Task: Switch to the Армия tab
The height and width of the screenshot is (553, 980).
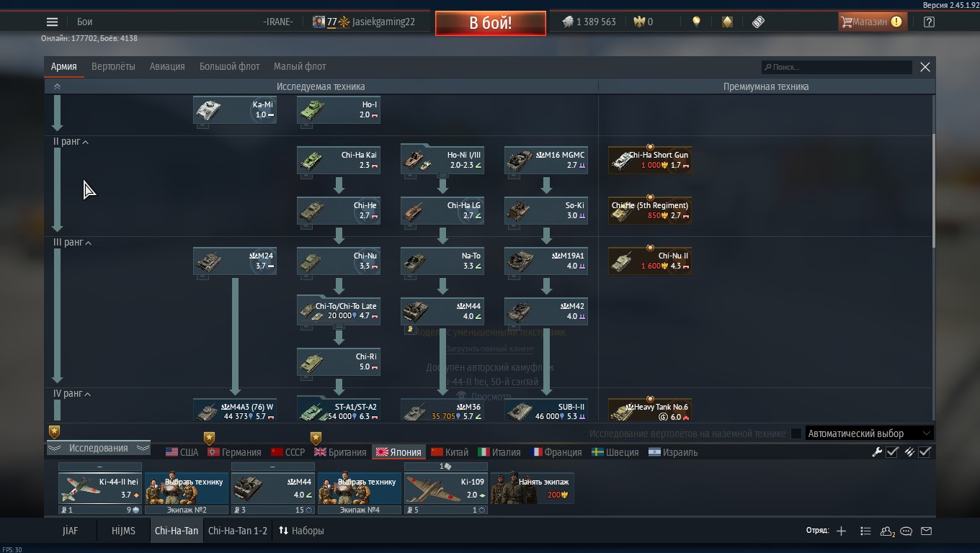Action: click(x=63, y=66)
